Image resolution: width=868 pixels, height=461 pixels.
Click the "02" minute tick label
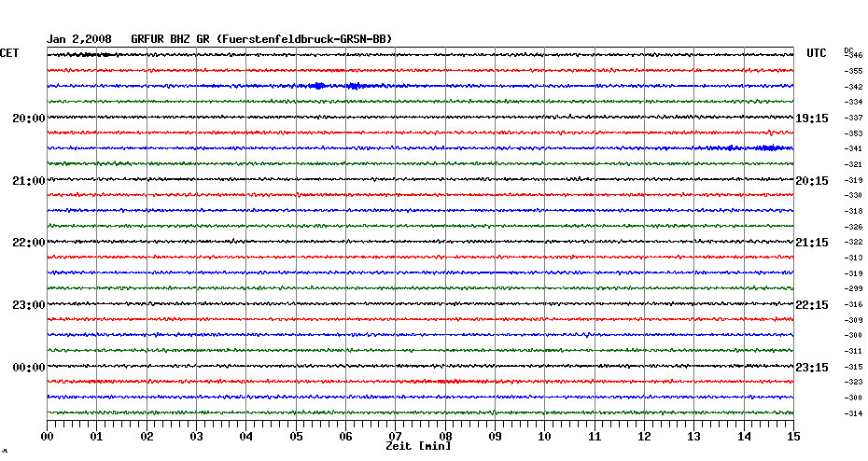147,437
